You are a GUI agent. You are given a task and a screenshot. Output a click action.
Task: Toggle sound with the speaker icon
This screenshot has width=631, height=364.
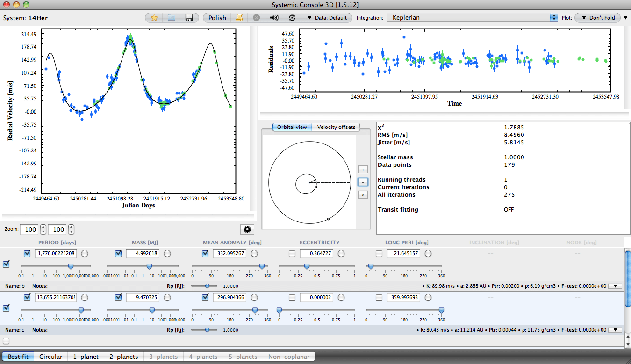click(274, 18)
